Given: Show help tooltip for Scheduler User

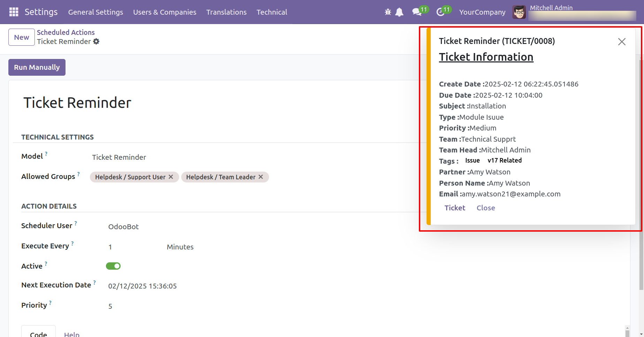Looking at the screenshot, I should pos(76,223).
